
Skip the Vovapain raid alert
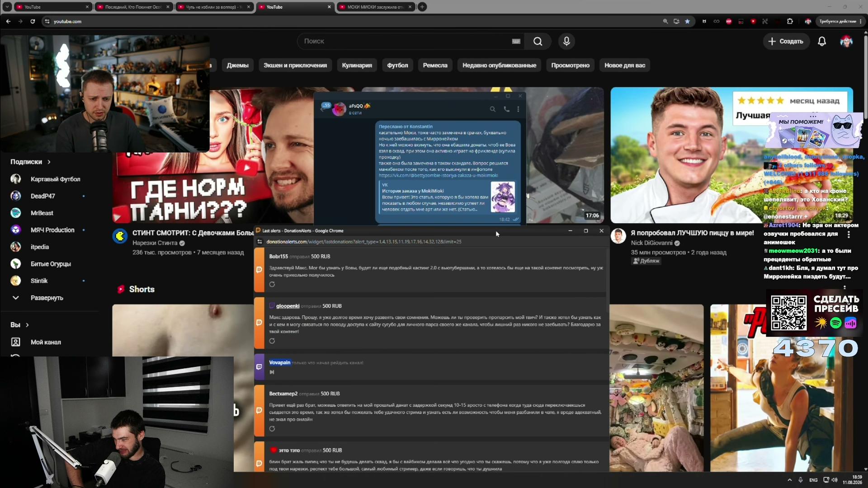click(272, 372)
